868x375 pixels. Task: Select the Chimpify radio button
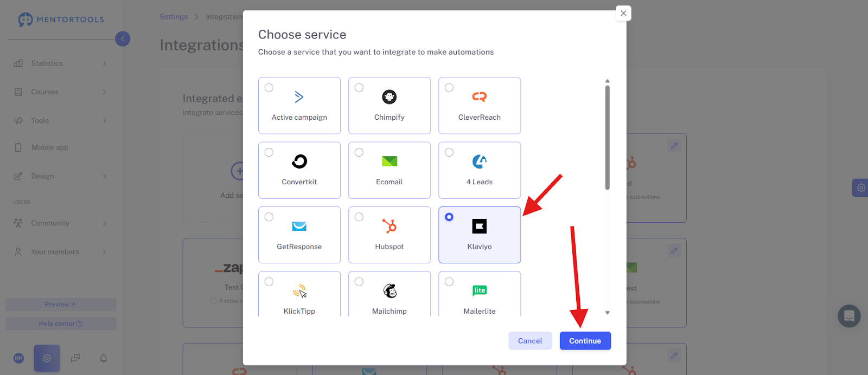tap(359, 88)
